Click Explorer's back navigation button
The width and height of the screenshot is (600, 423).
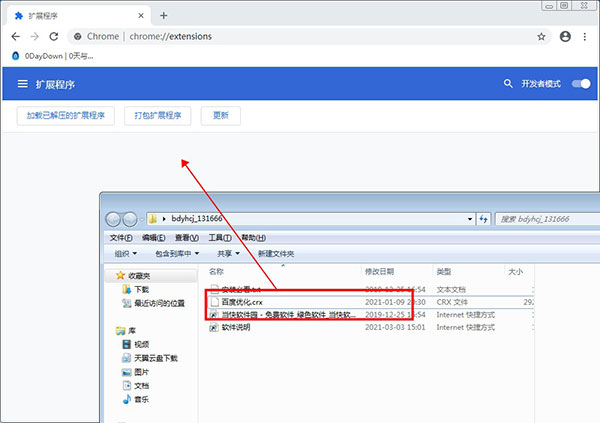tap(113, 219)
